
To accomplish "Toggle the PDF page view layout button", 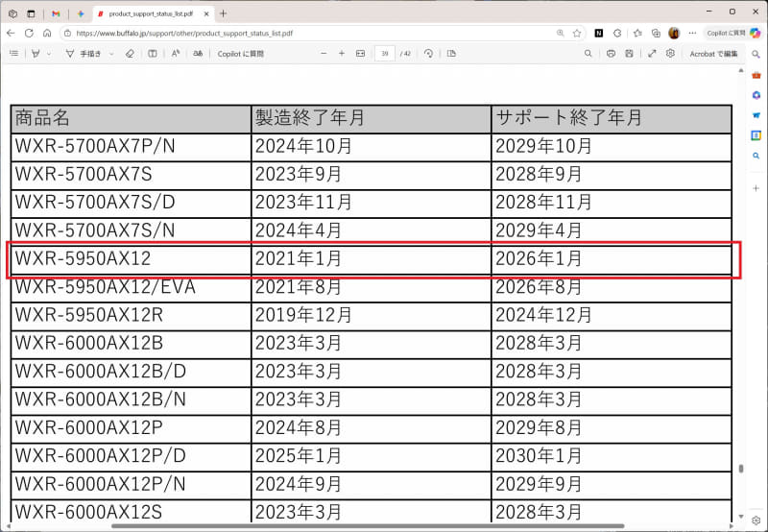I will (153, 54).
